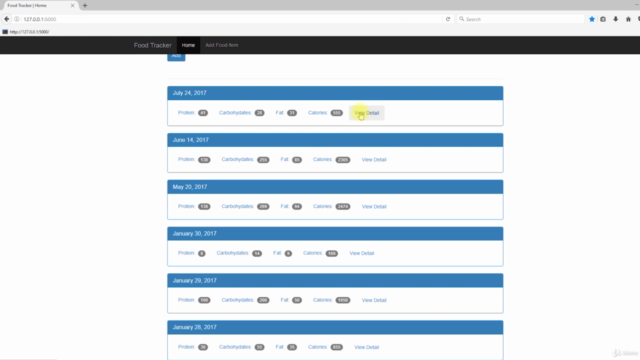Click the Protein badge in January 29 row

(x=204, y=300)
